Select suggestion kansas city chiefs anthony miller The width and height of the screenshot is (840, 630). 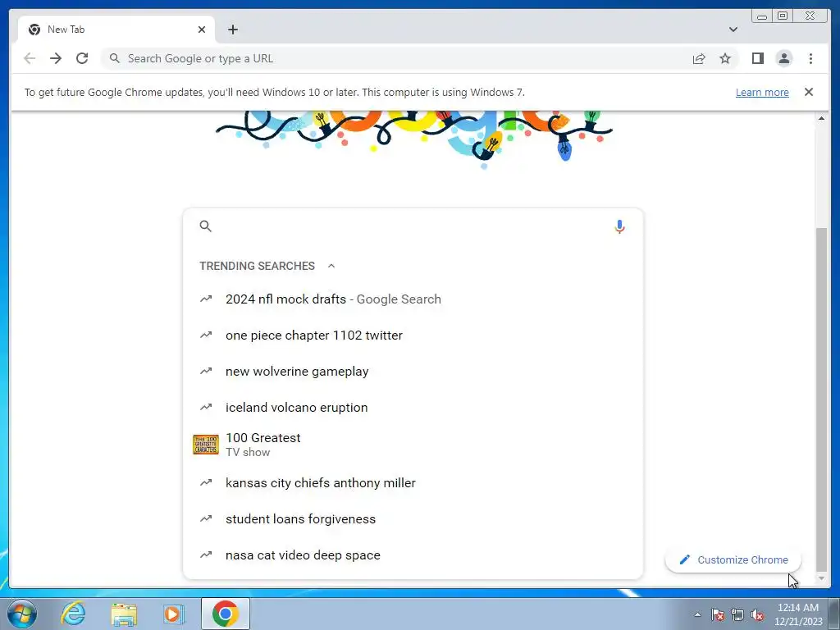click(x=413, y=482)
